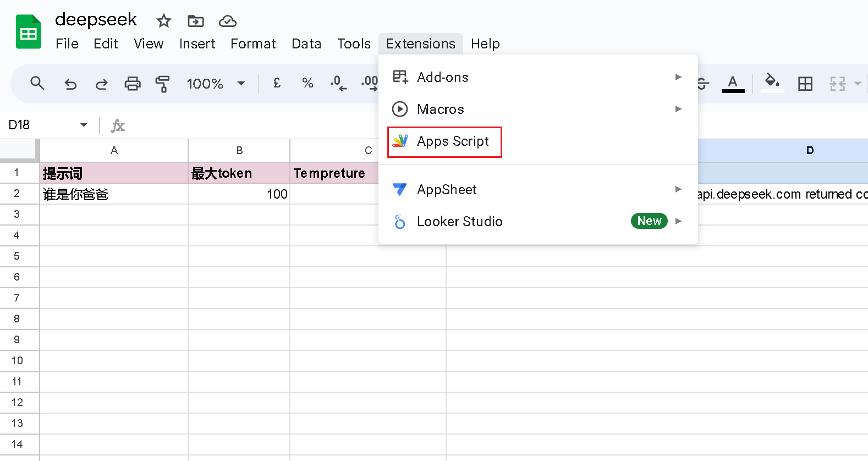Open the Data menu
The width and height of the screenshot is (868, 461).
[306, 43]
